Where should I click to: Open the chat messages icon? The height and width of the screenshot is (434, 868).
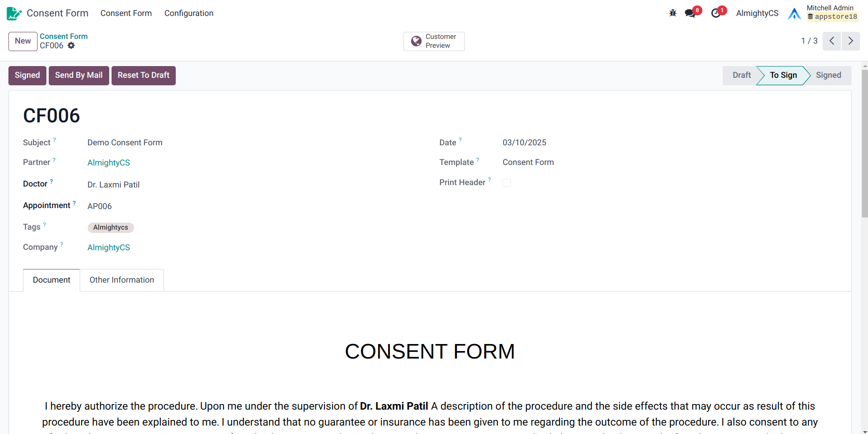690,13
